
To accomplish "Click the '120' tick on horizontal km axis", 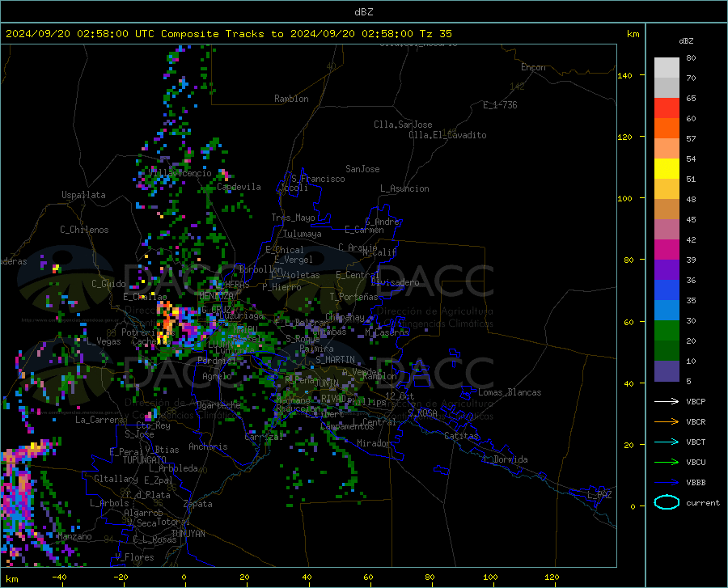I will [552, 577].
